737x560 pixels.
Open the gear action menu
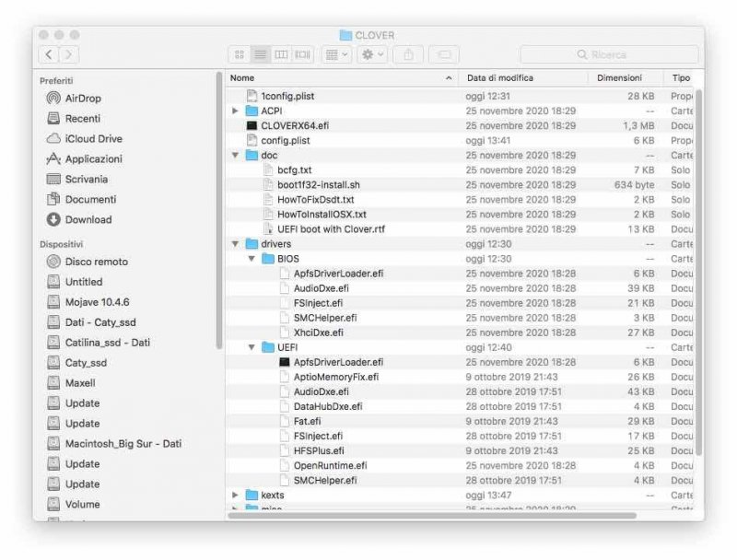[x=372, y=55]
